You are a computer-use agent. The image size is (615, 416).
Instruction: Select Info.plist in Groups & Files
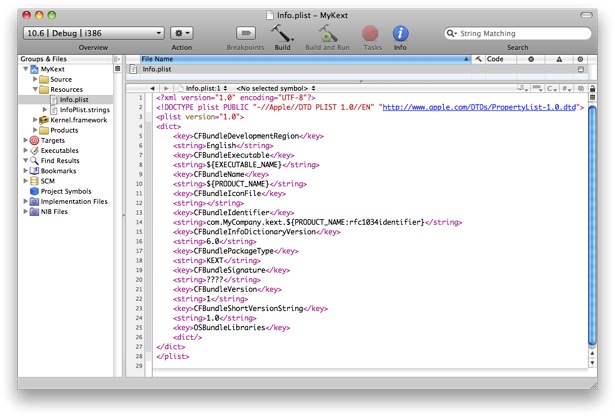pyautogui.click(x=75, y=99)
